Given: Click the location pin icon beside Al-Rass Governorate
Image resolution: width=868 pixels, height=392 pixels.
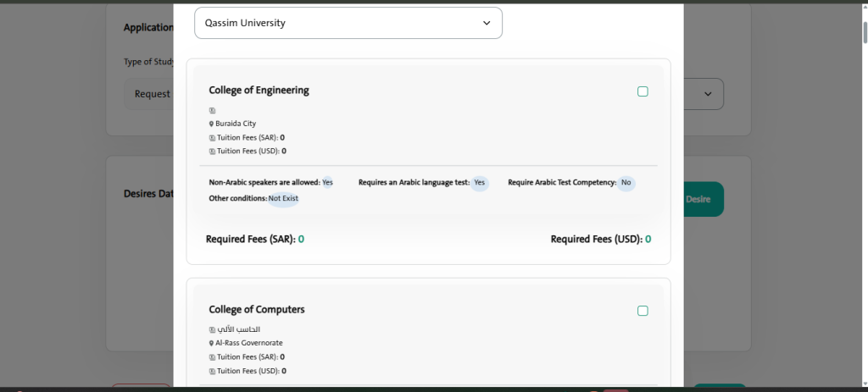Looking at the screenshot, I should pos(211,344).
